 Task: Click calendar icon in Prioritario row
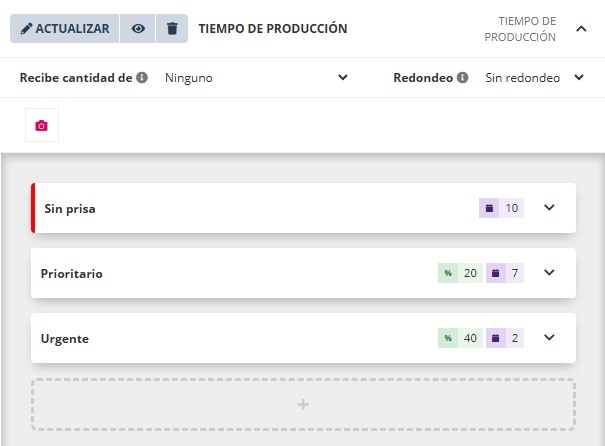(496, 273)
